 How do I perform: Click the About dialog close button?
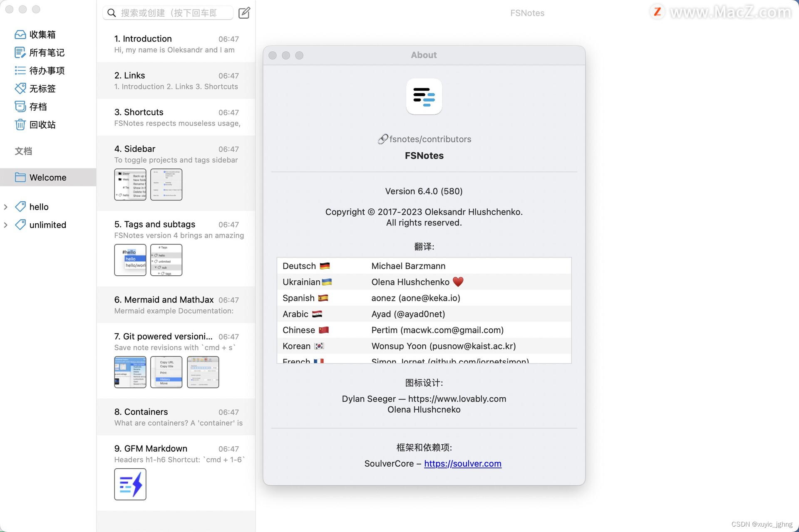pos(275,54)
